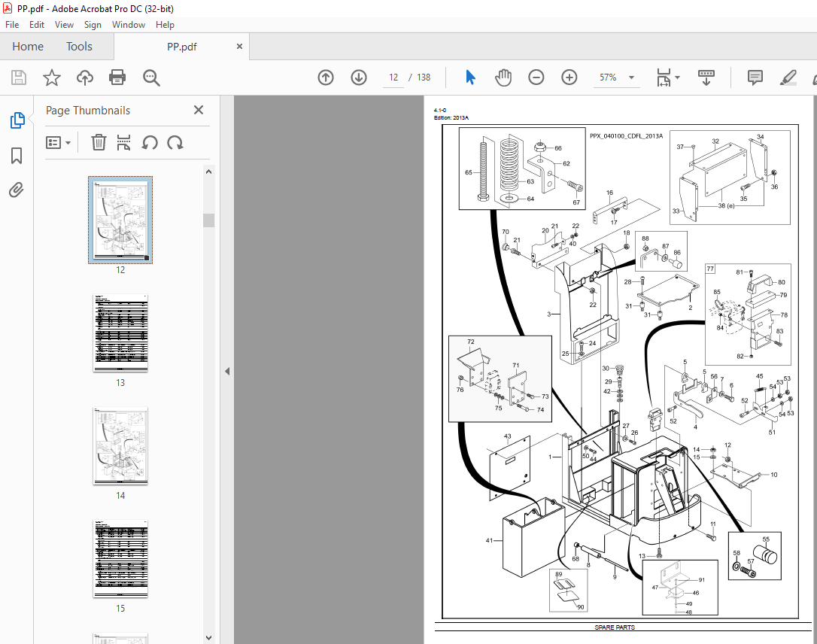
Task: Open the Sign menu
Action: click(x=93, y=25)
